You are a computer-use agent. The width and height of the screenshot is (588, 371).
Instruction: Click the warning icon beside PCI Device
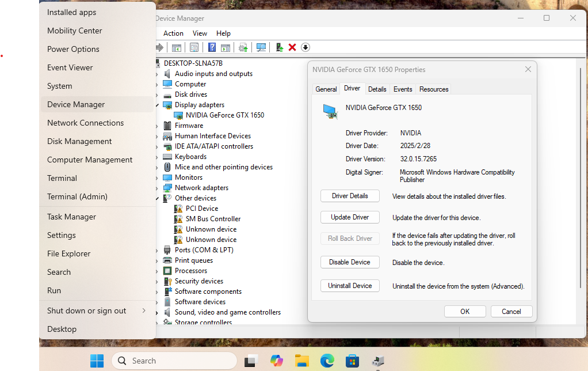[178, 209]
